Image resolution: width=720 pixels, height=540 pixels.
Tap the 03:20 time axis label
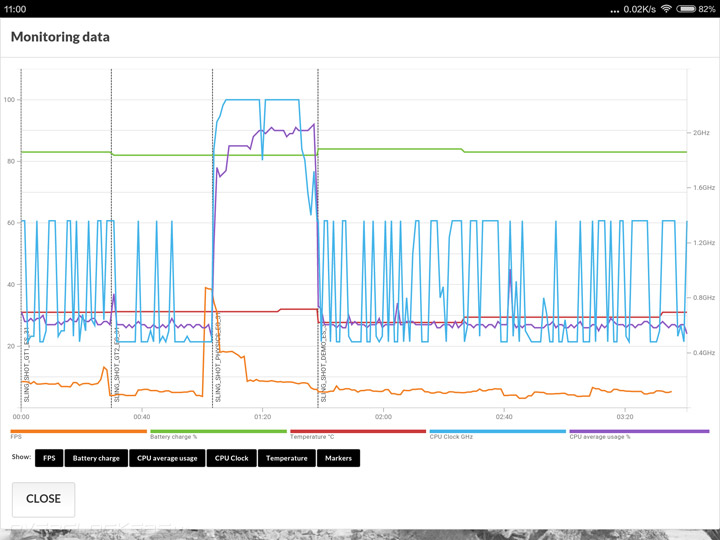(624, 417)
